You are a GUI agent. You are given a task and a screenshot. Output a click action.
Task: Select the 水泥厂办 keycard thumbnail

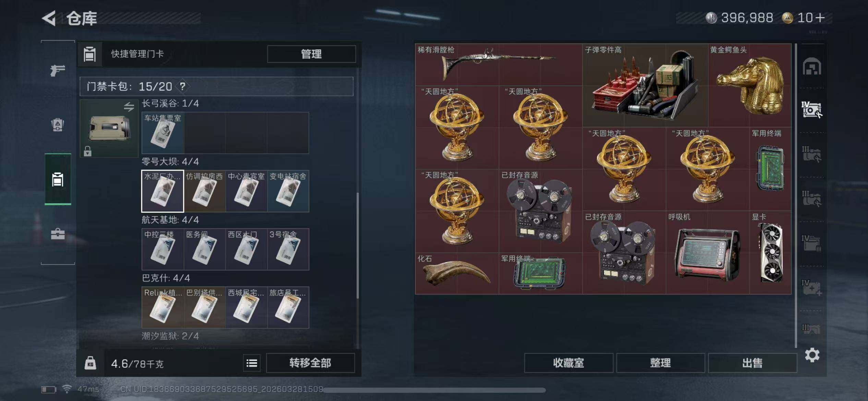point(162,191)
